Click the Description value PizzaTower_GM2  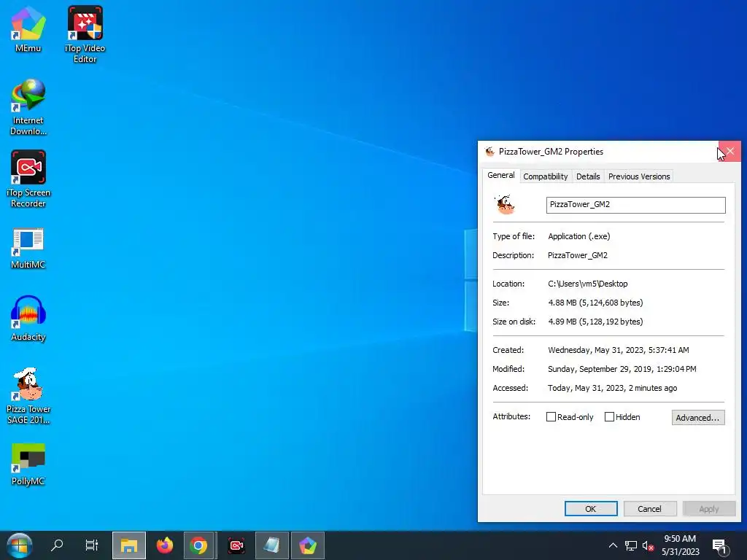tap(578, 255)
